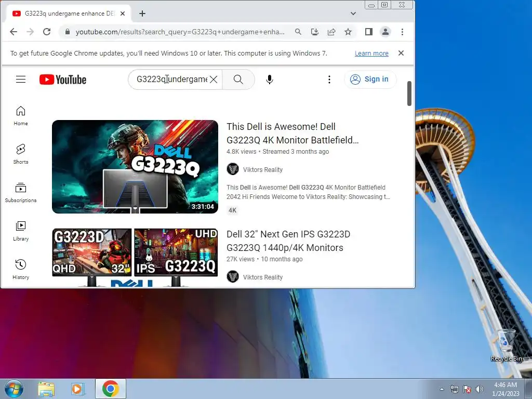Viewport: 532px width, 399px height.
Task: Click Viktors Reality avatar under Battlefield video
Action: click(233, 169)
